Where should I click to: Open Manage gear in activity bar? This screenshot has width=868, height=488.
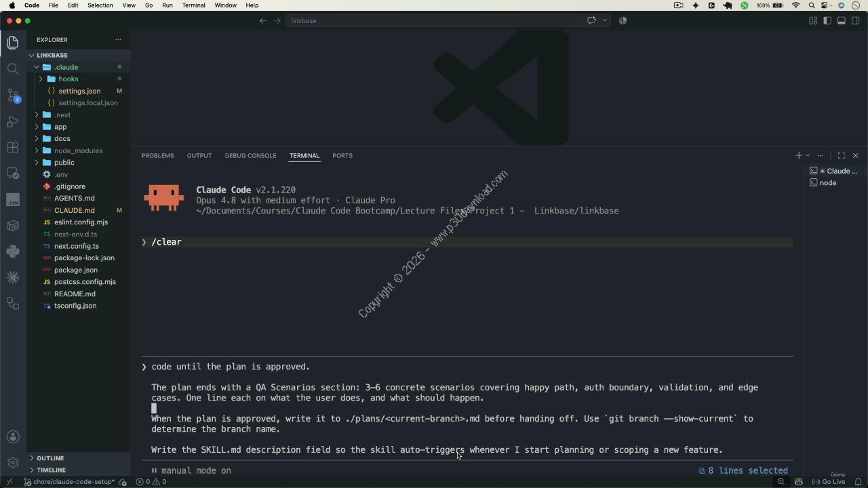13,462
